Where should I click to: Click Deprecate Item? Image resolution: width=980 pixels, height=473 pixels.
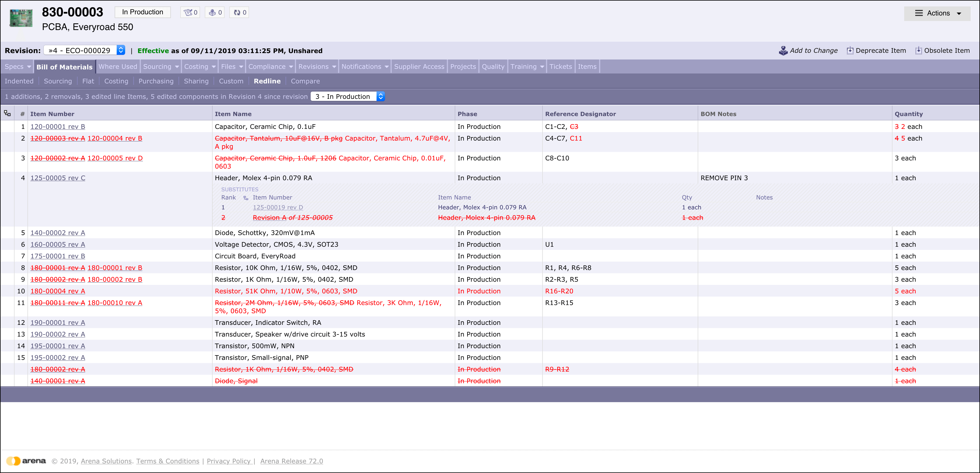point(881,50)
